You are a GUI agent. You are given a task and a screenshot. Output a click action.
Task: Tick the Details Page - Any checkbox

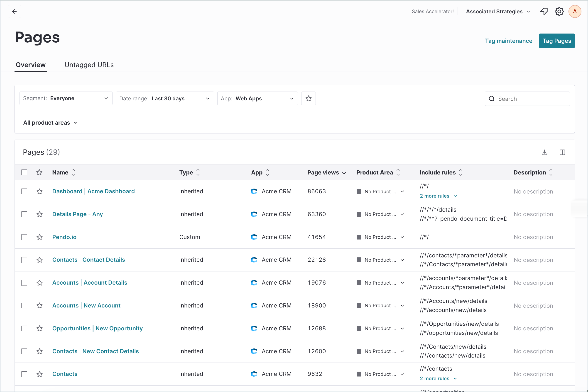click(x=24, y=214)
